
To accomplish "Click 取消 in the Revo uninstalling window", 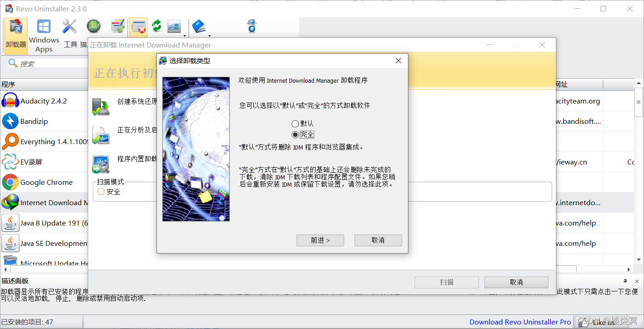I will [516, 282].
